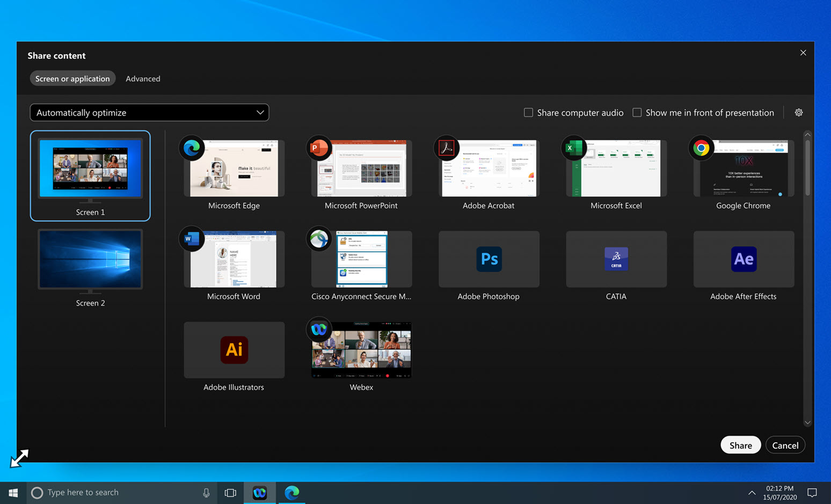Click the Adobe Acrobat label
Screen dimensions: 831x504
point(489,206)
